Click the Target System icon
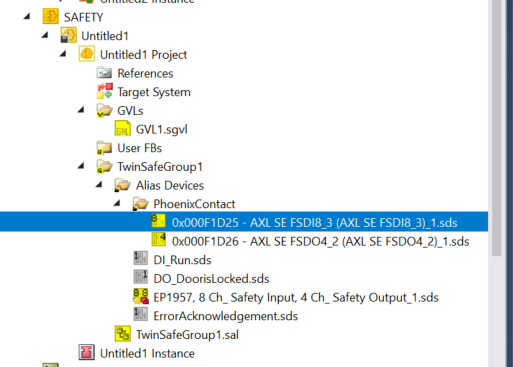Viewport: 513px width, 367px height. (105, 91)
